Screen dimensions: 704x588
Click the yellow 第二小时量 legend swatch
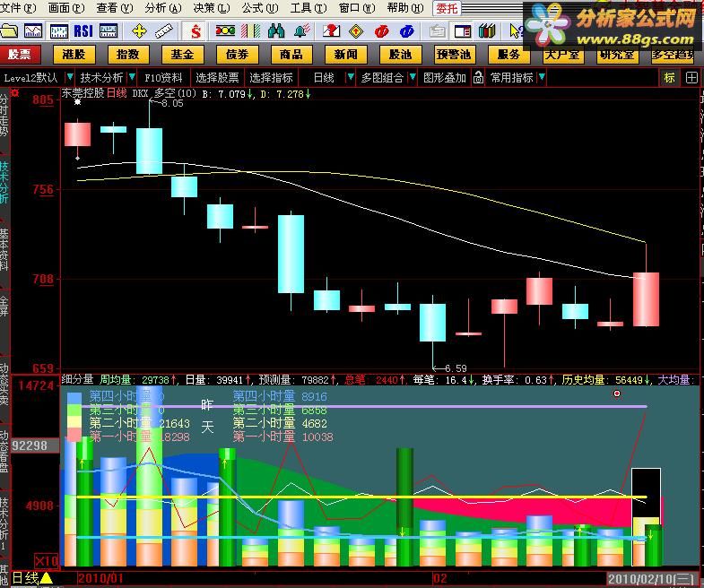74,422
